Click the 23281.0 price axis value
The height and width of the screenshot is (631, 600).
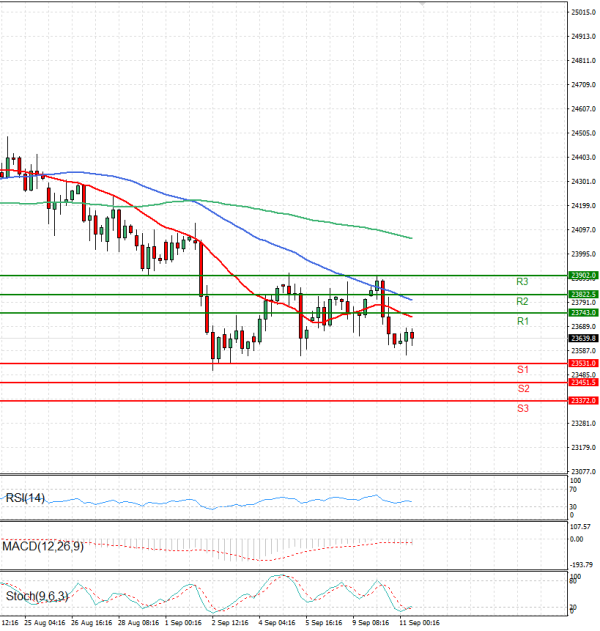(x=584, y=423)
